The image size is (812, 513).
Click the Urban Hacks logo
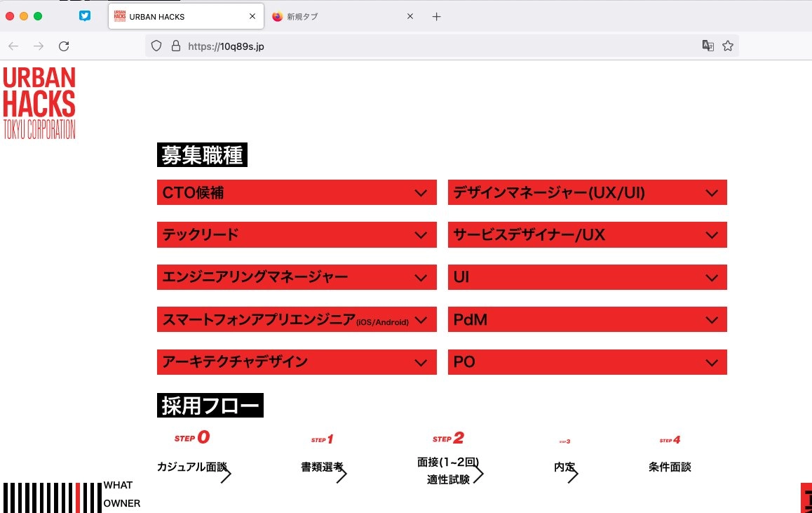[x=39, y=102]
